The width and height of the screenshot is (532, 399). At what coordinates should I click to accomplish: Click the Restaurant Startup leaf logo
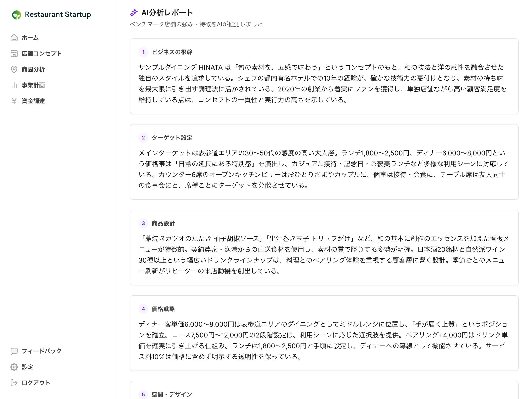click(x=17, y=15)
